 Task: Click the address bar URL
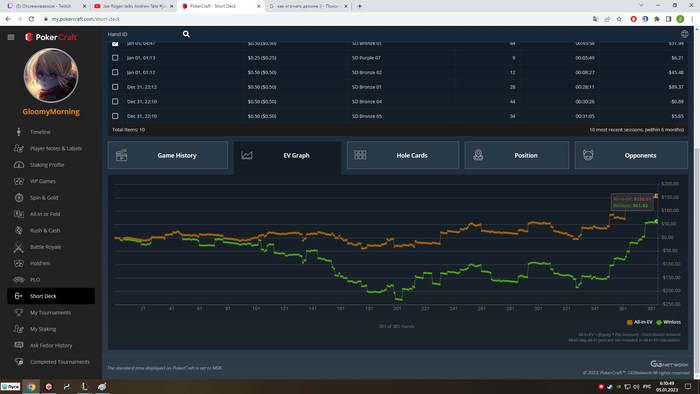coord(85,19)
